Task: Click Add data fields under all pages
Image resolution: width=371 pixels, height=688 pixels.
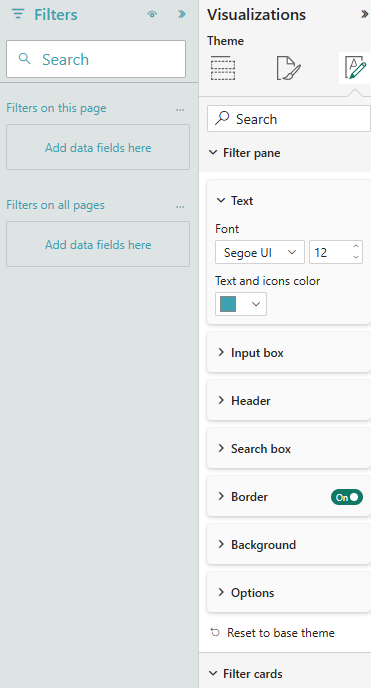Action: pyautogui.click(x=98, y=244)
